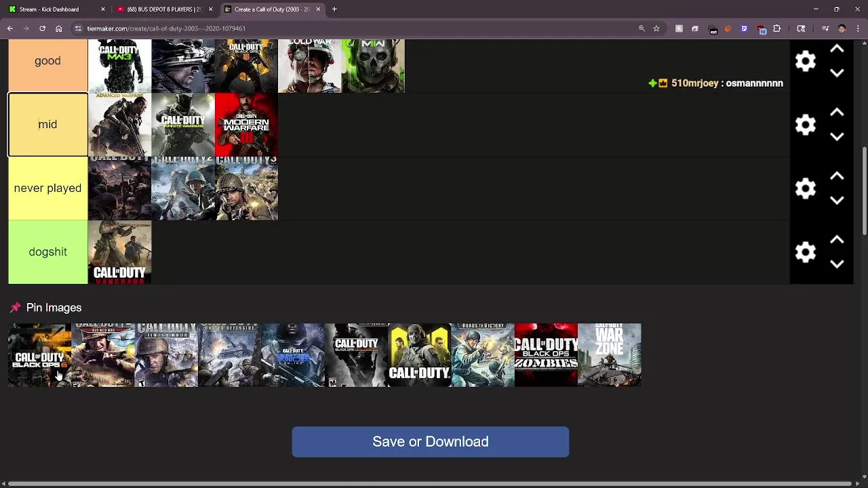Move never played tier down with arrow
Screen dimensions: 868x488
pos(837,201)
